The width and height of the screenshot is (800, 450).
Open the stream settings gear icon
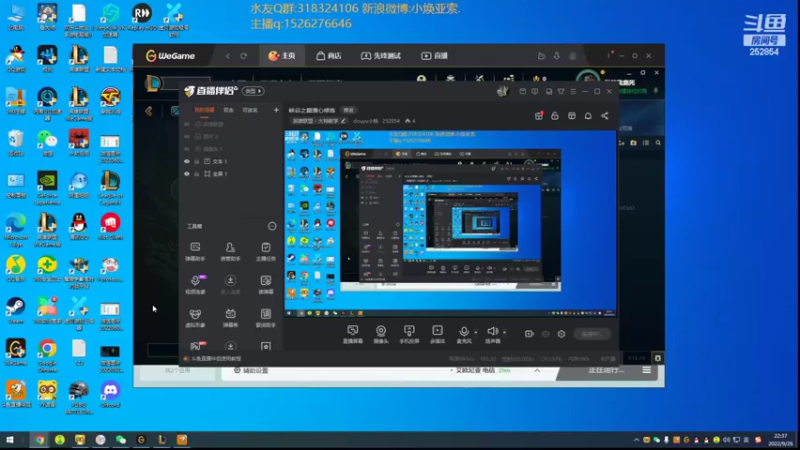point(561,334)
